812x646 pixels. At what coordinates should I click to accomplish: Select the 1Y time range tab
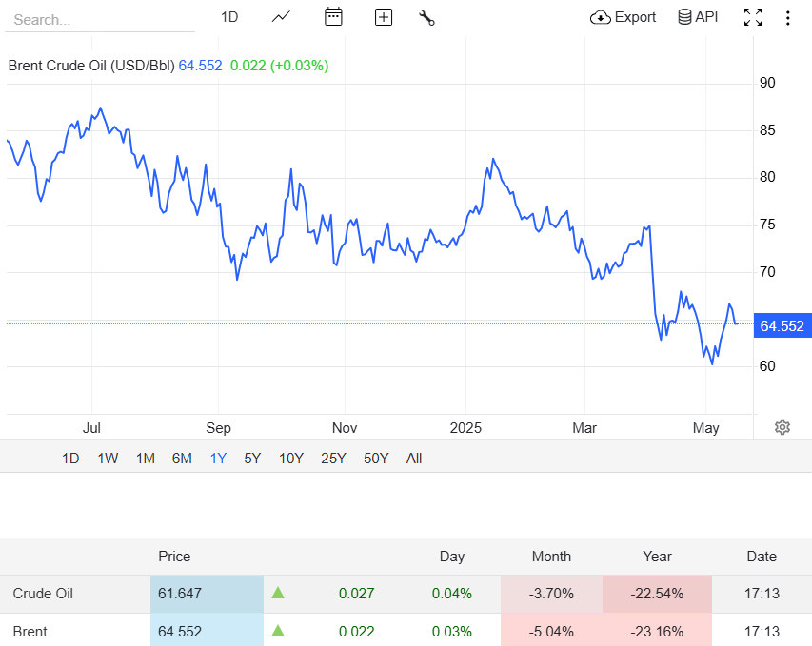(218, 459)
